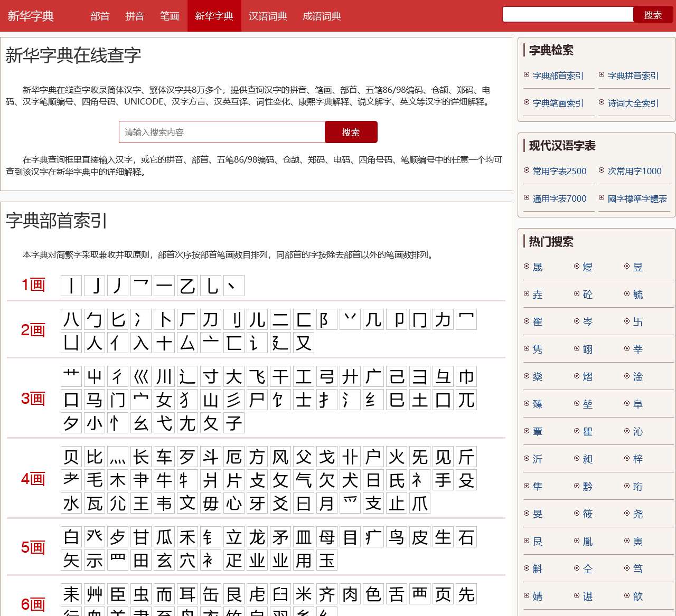The height and width of the screenshot is (616, 676).
Task: Select hot search character 沁
Action: point(638,432)
